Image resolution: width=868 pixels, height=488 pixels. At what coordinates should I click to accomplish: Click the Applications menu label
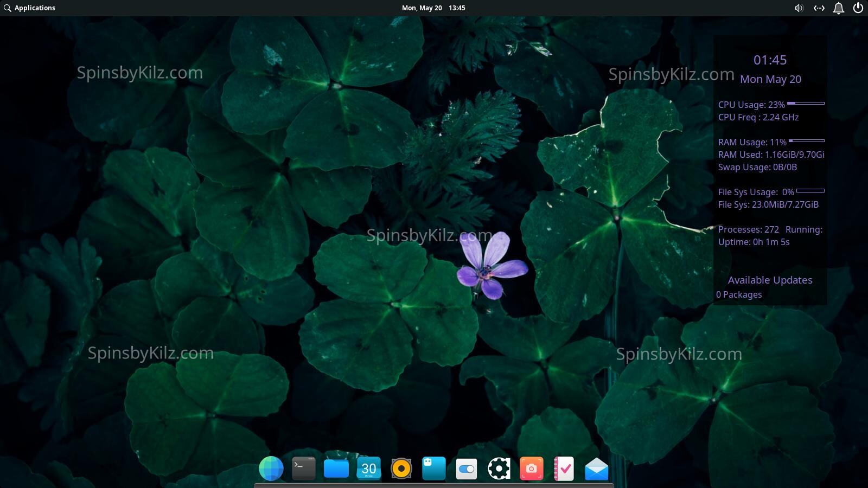coord(35,8)
